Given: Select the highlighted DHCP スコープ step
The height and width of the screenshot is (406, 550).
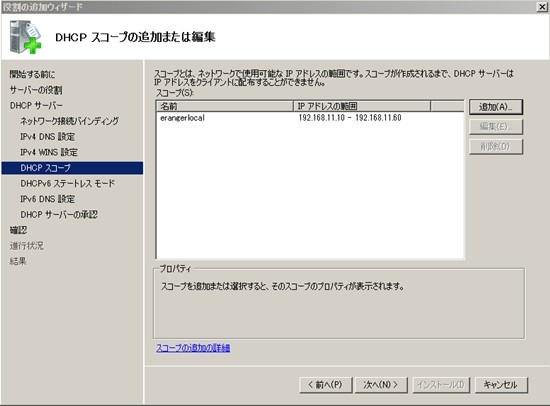Looking at the screenshot, I should tap(72, 168).
